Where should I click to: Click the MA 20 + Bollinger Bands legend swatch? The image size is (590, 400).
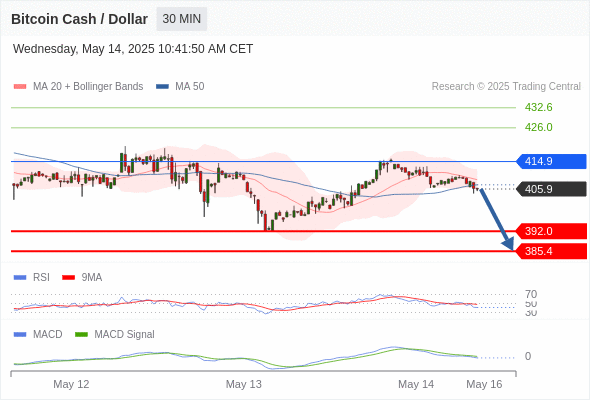[x=20, y=87]
